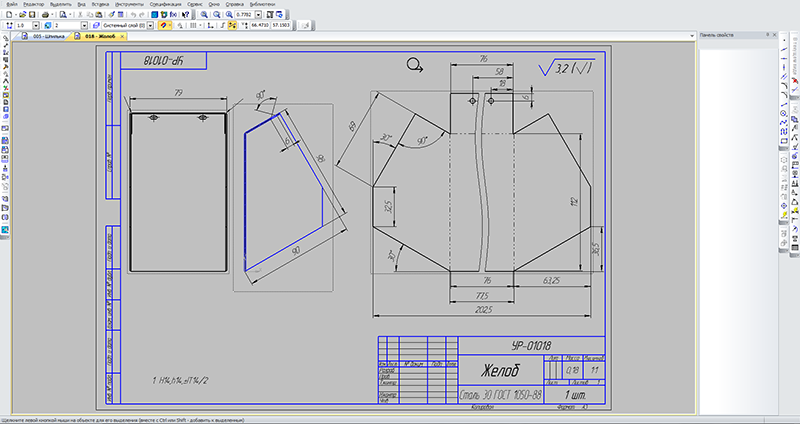Open the Инструменты menu
Image resolution: width=800 pixels, height=424 pixels.
pyautogui.click(x=126, y=5)
